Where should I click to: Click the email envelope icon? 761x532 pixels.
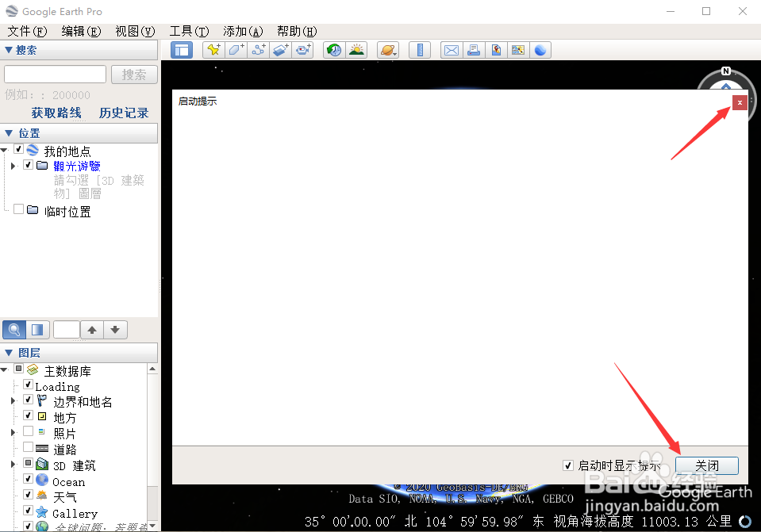pyautogui.click(x=452, y=50)
